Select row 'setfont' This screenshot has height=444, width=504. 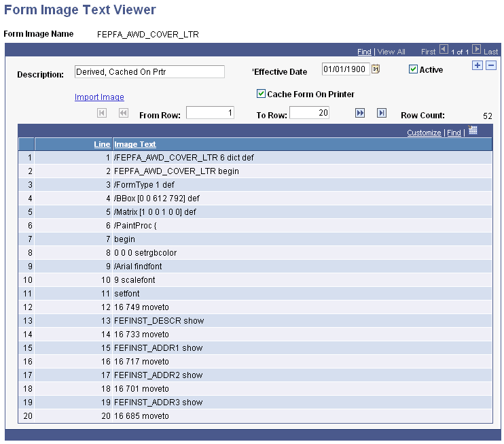point(255,294)
